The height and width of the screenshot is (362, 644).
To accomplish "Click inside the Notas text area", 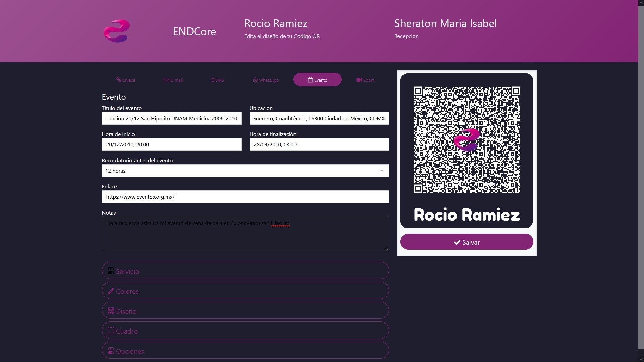I will point(245,234).
